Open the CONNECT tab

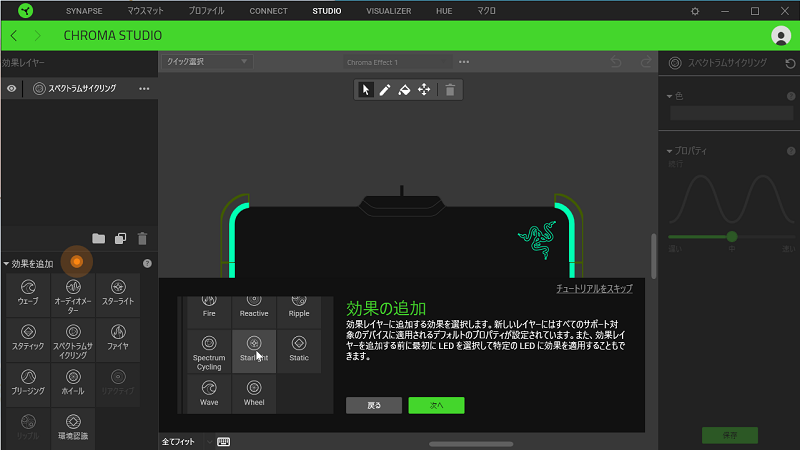point(268,11)
